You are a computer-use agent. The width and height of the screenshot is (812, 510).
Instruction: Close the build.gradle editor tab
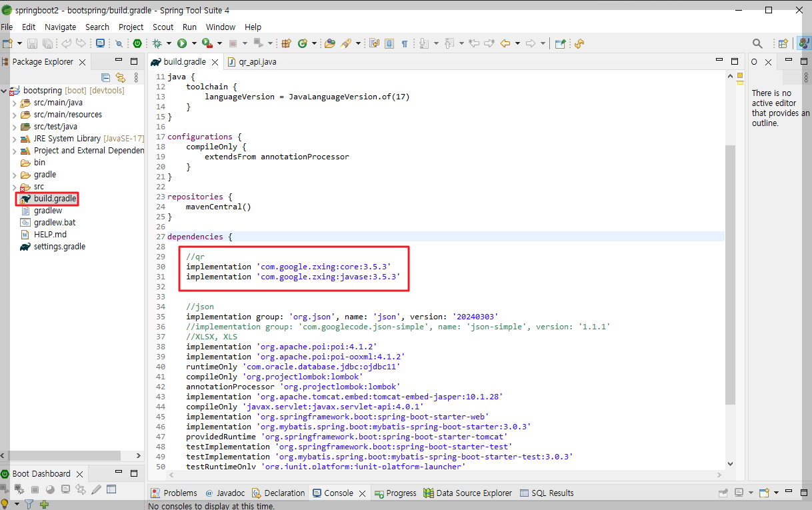[x=215, y=62]
